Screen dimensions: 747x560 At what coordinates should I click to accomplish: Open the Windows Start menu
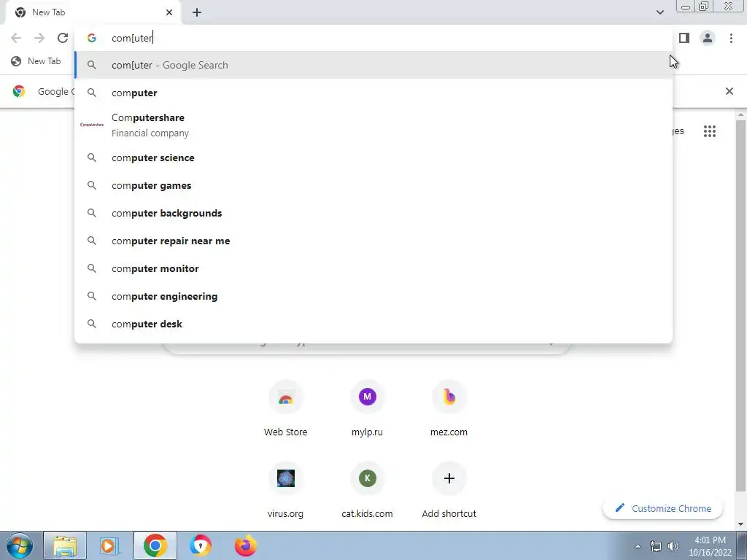(x=20, y=545)
